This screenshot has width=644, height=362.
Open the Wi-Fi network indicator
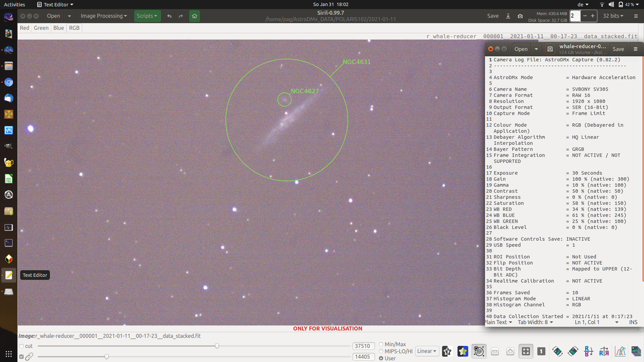602,4
